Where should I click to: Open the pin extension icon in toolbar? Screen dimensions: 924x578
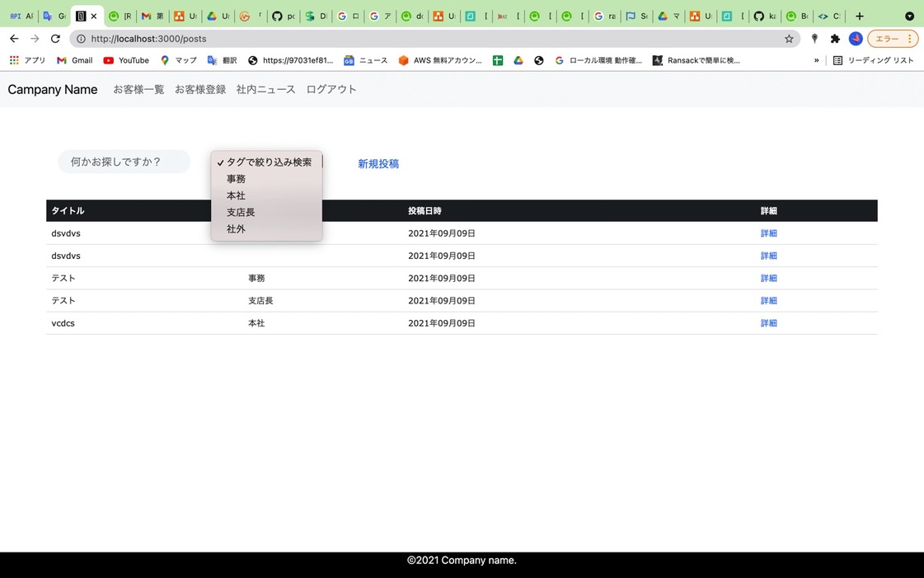[x=814, y=39]
